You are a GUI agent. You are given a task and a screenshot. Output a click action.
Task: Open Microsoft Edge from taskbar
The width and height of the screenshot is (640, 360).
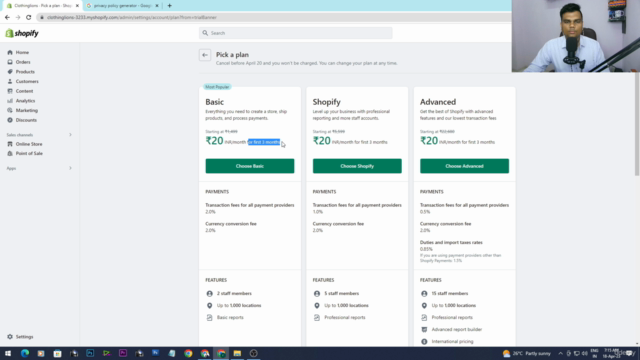tap(25, 353)
